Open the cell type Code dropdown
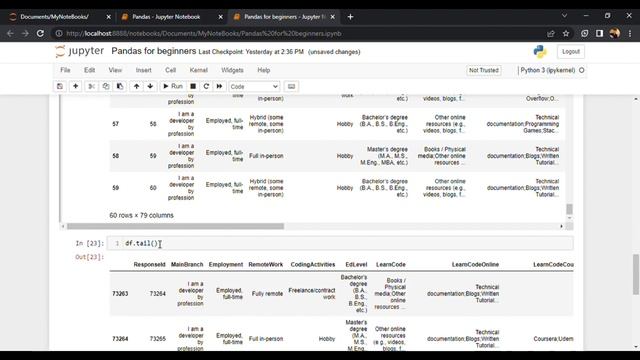This screenshot has height=360, width=640. tap(254, 87)
